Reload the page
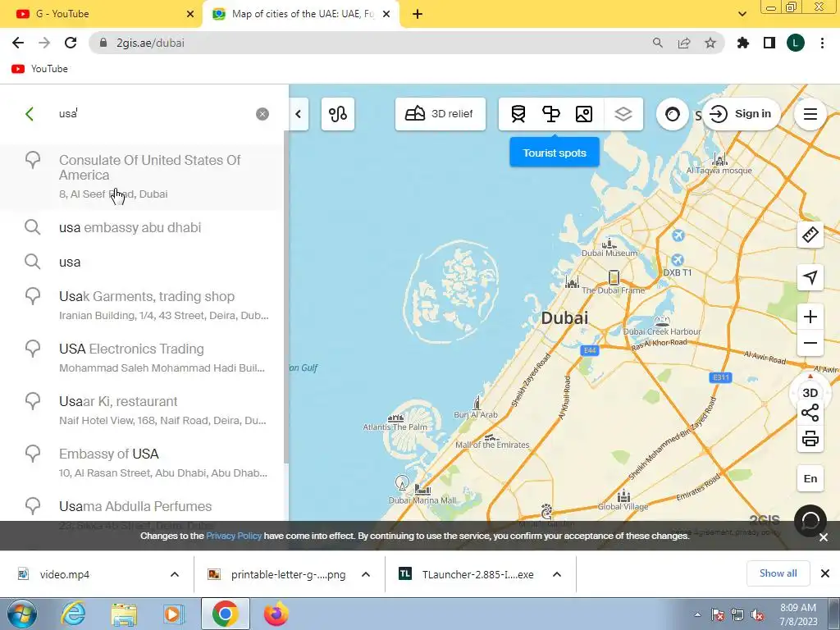This screenshot has height=630, width=840. (x=71, y=43)
